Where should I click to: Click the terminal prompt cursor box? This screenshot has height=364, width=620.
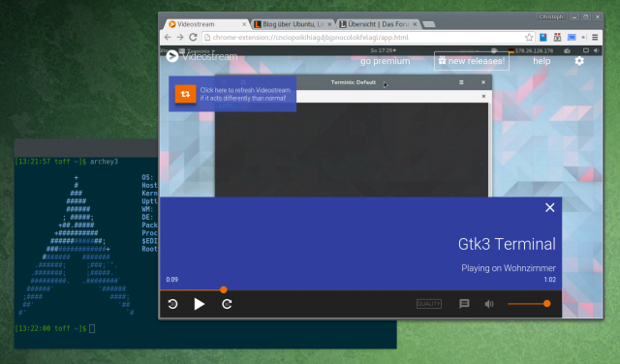[92, 328]
